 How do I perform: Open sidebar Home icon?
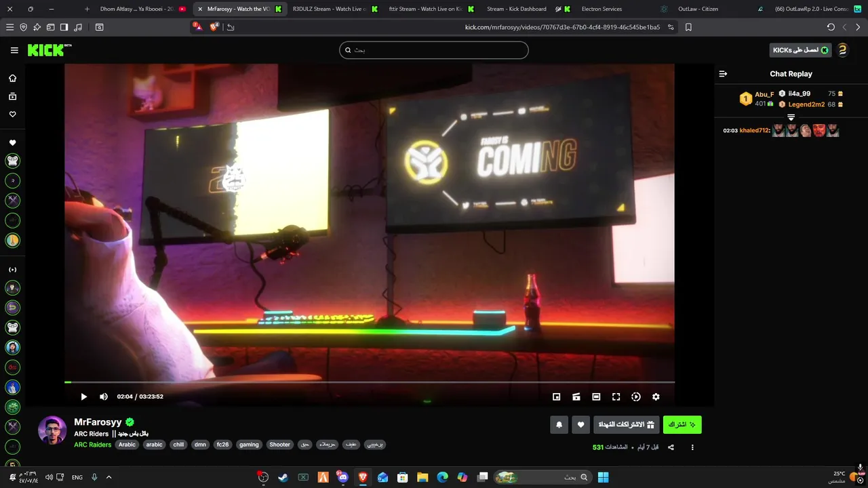(x=12, y=78)
